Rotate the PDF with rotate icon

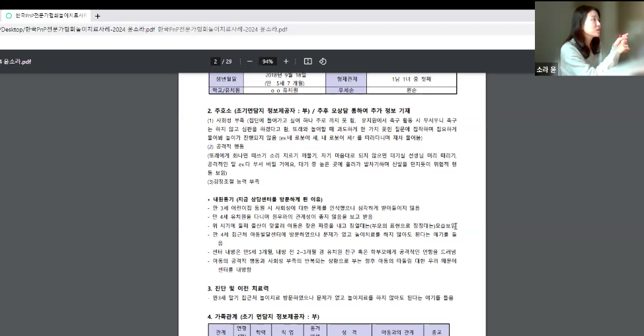coord(323,62)
